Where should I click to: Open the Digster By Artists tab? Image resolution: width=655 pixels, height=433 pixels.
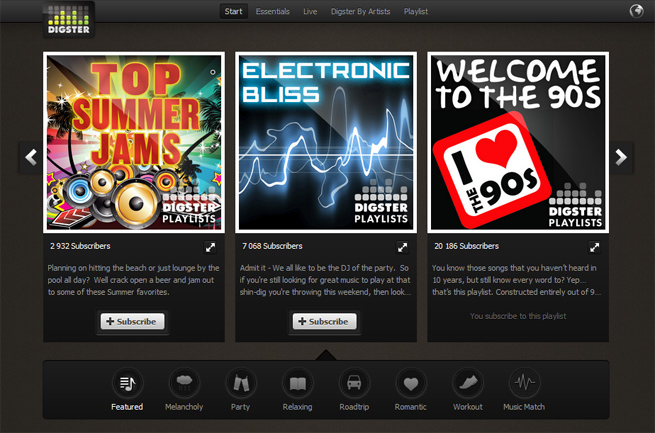click(361, 12)
